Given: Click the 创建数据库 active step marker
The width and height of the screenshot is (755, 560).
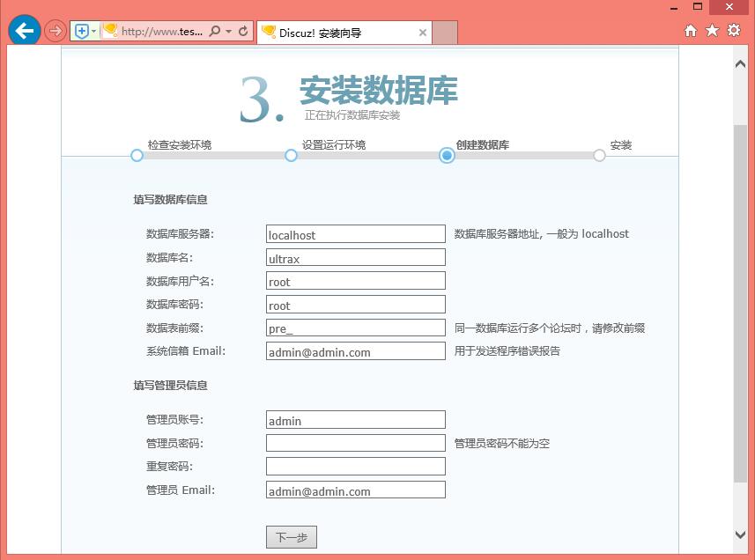Looking at the screenshot, I should click(x=447, y=155).
